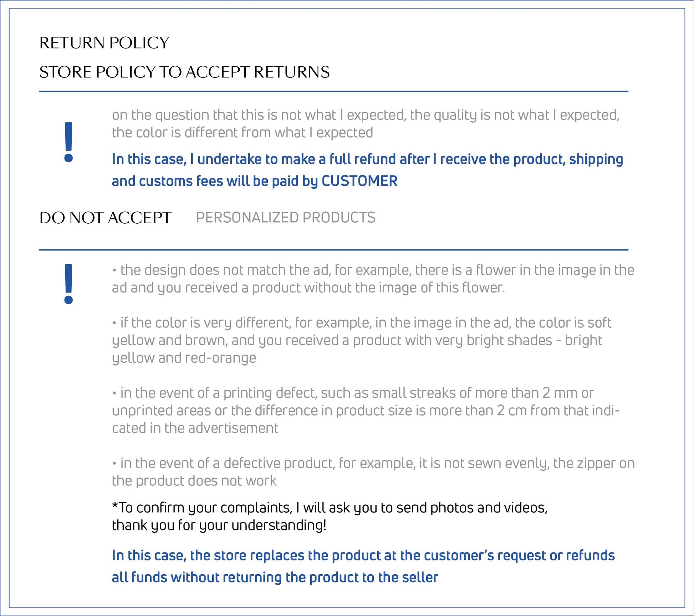Click the upper blue exclamation mark icon
Image resolution: width=694 pixels, height=616 pixels.
coord(68,142)
